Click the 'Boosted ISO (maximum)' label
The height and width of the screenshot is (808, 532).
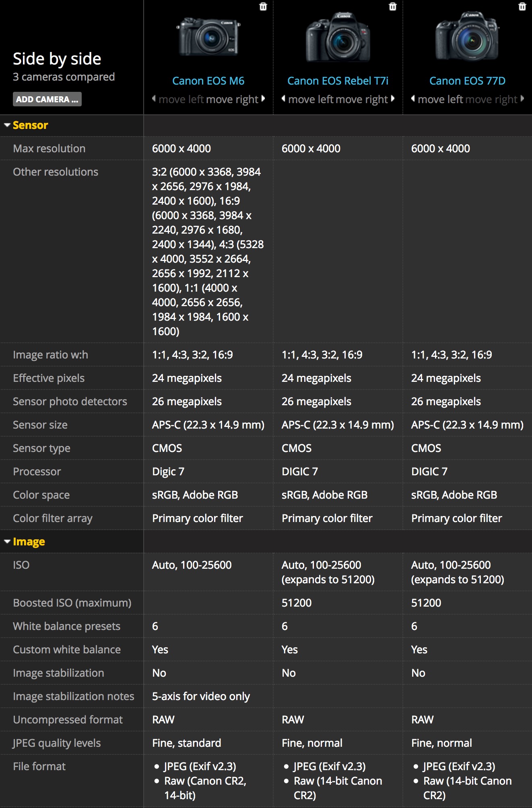coord(72,603)
